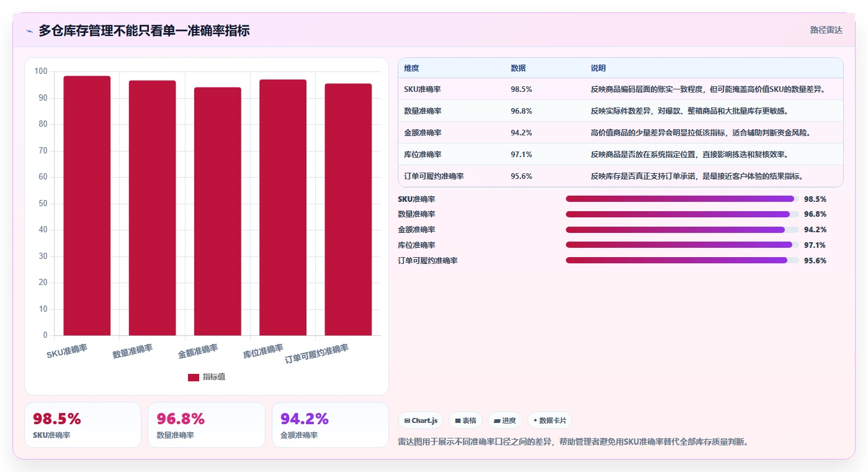This screenshot has width=868, height=472.
Task: Click the description starting 高价值商品的少量差异
Action: pos(702,133)
